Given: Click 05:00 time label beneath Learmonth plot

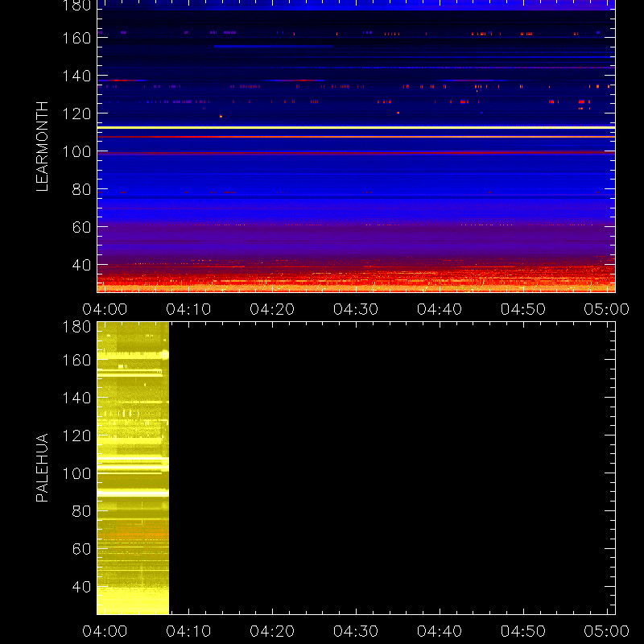Looking at the screenshot, I should click(607, 309).
